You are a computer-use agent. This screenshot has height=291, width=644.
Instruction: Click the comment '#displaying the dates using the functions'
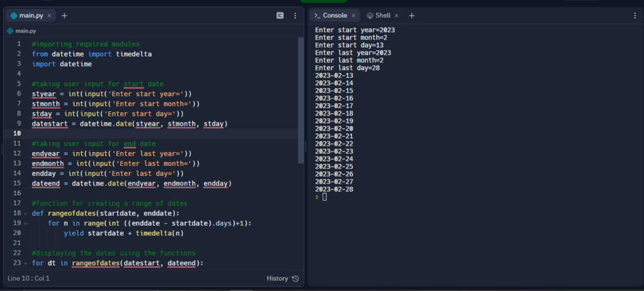tap(113, 253)
